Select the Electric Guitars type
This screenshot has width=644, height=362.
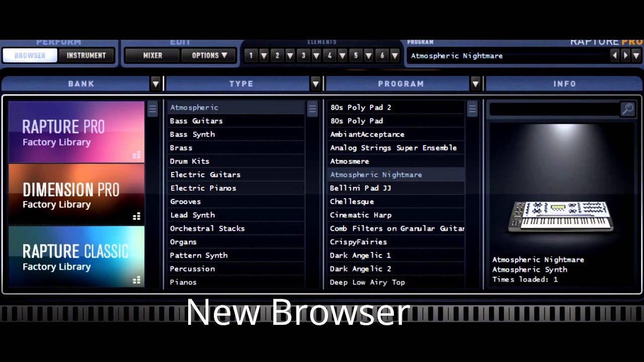click(236, 174)
